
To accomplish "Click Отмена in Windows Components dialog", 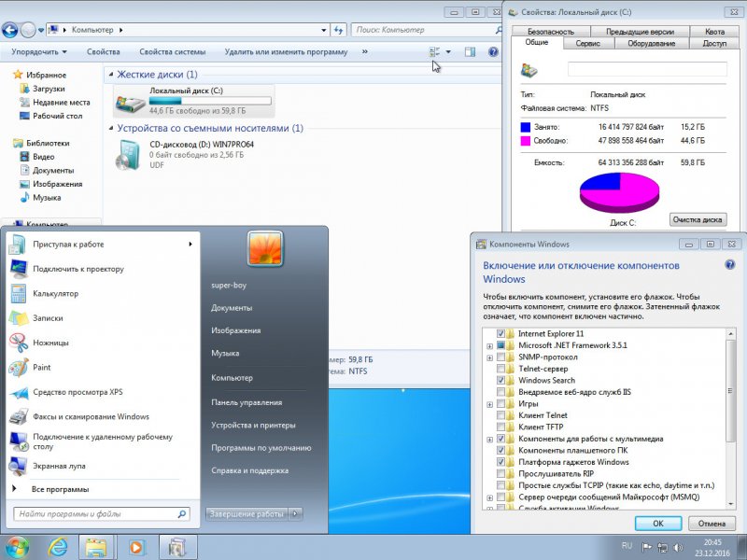I will click(x=712, y=523).
